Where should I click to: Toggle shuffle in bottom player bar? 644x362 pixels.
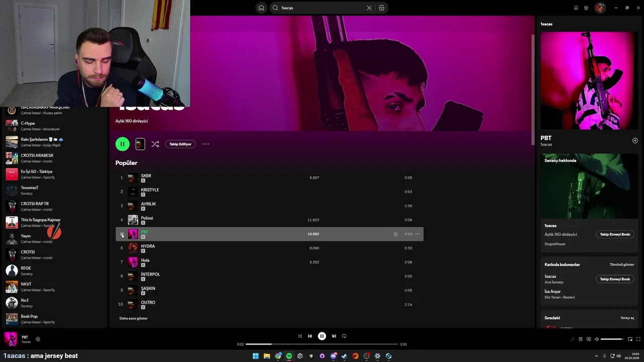(300, 336)
